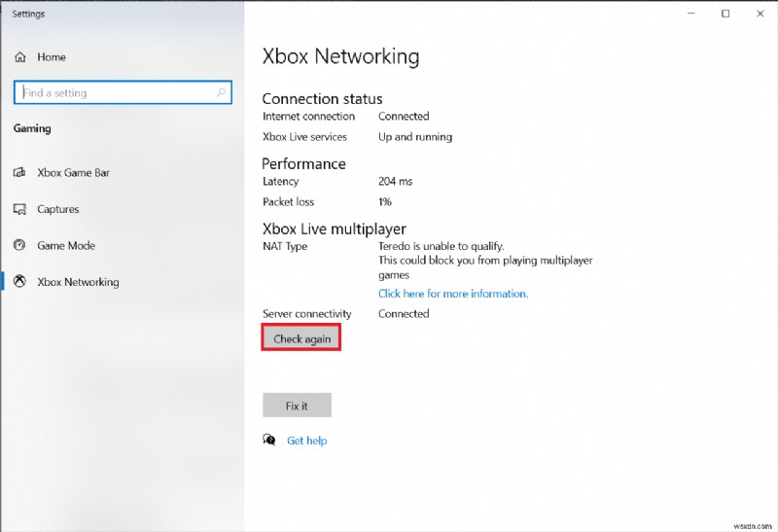Click the 204 ms latency value
The image size is (778, 532).
pyautogui.click(x=396, y=181)
